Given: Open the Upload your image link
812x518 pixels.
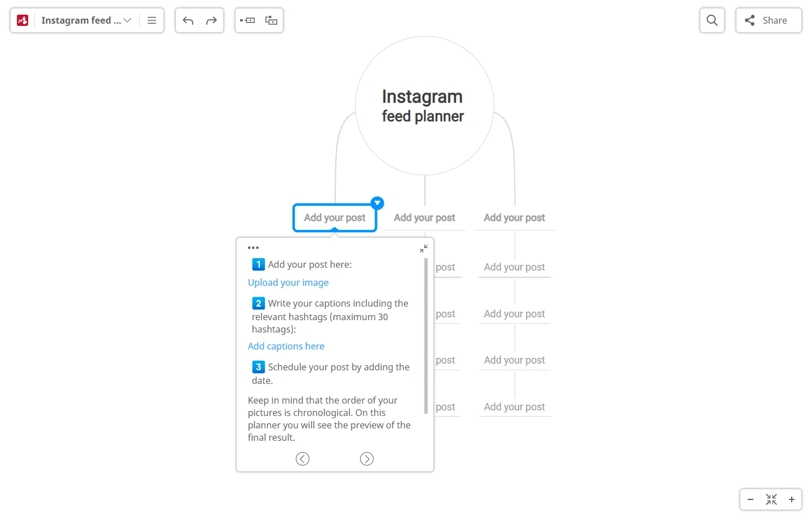Looking at the screenshot, I should coord(288,282).
